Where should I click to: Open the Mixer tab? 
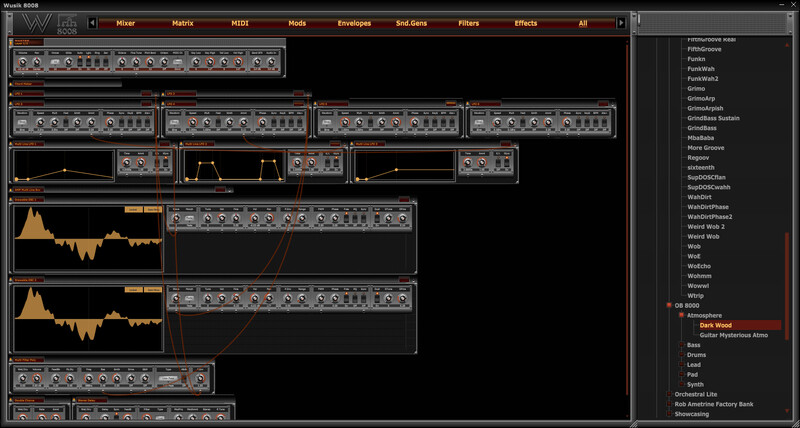[x=125, y=22]
